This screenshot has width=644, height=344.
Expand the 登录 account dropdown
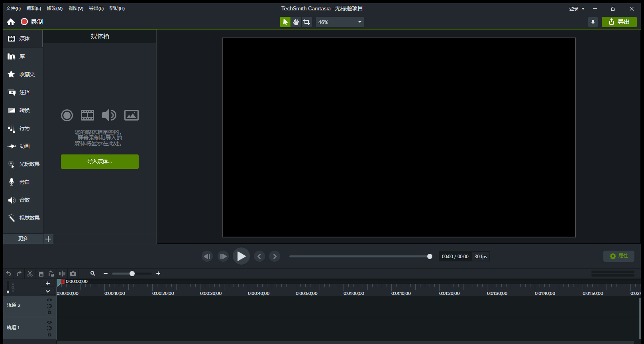[x=577, y=9]
